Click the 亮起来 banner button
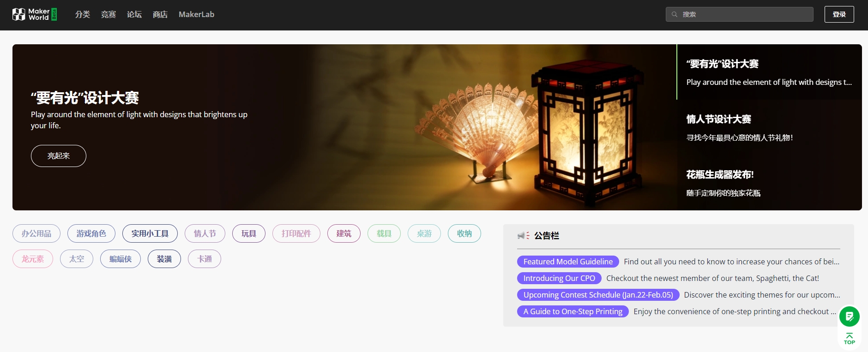Image resolution: width=868 pixels, height=352 pixels. click(x=59, y=156)
